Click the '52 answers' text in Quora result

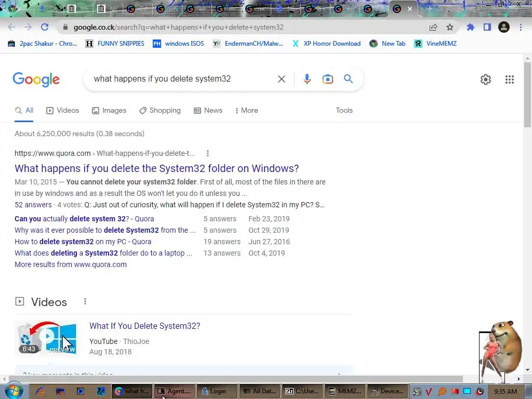coord(33,205)
